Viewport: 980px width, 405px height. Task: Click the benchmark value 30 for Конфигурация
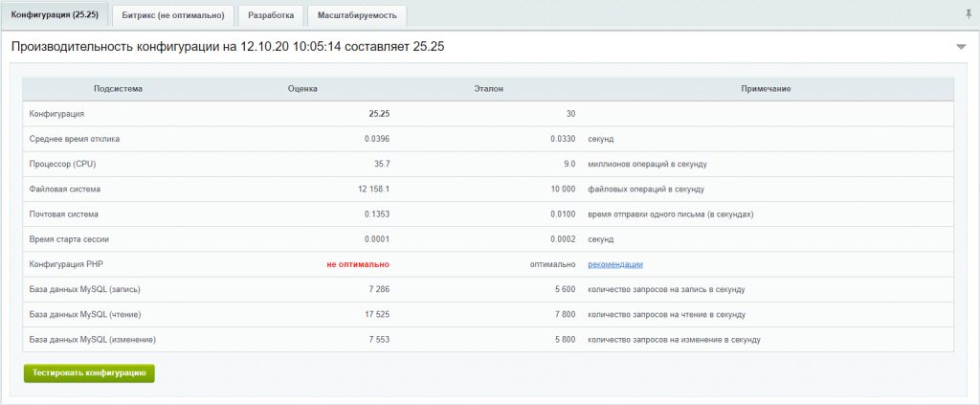570,114
